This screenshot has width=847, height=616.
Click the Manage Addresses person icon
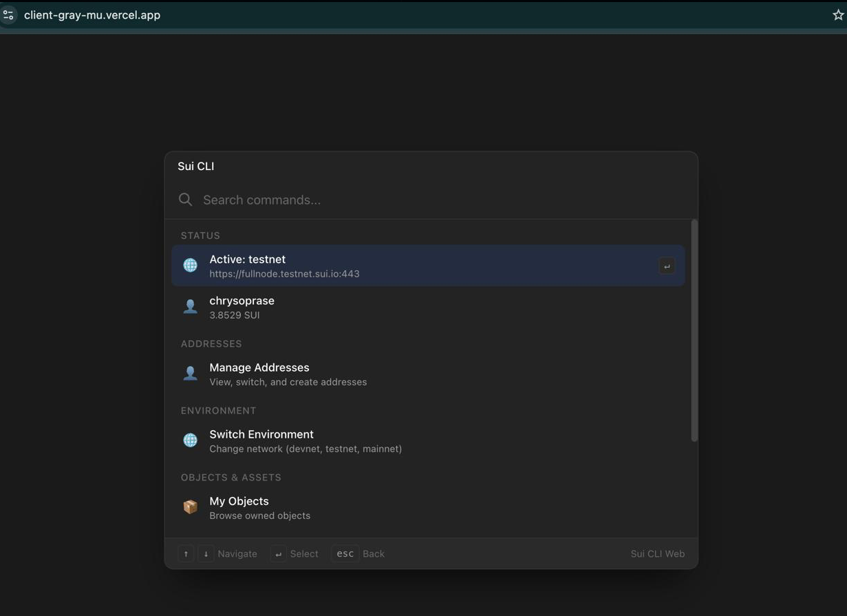point(190,372)
